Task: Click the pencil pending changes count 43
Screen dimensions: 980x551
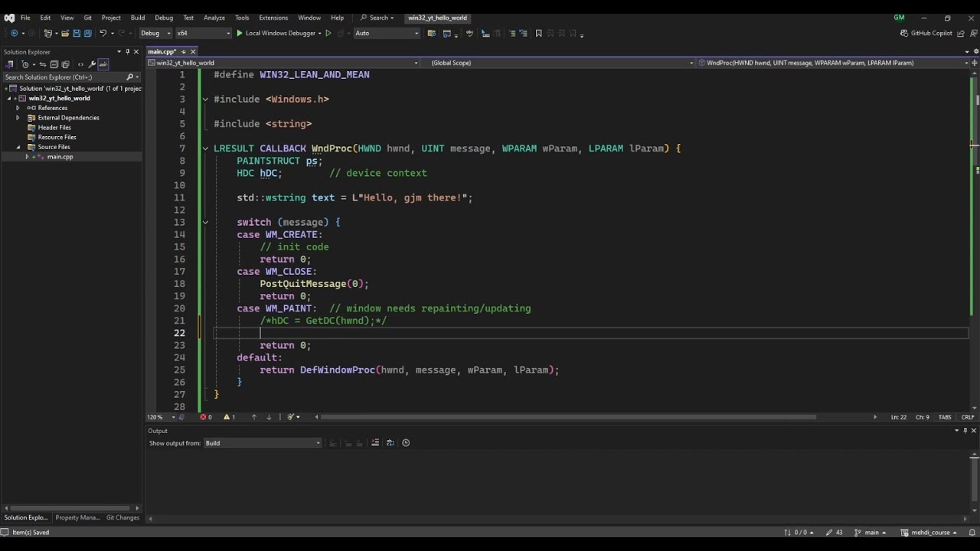Action: [834, 532]
